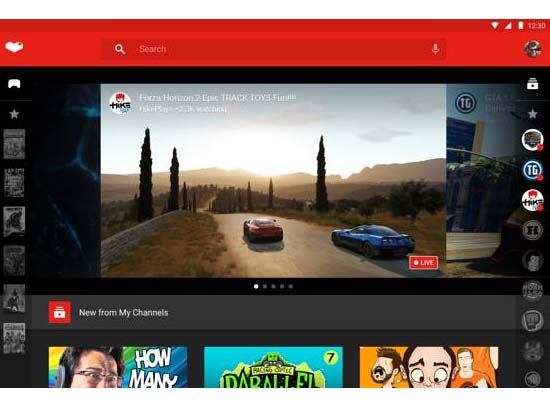
Task: Tap the red LIVE badge on featured video
Action: click(x=423, y=263)
